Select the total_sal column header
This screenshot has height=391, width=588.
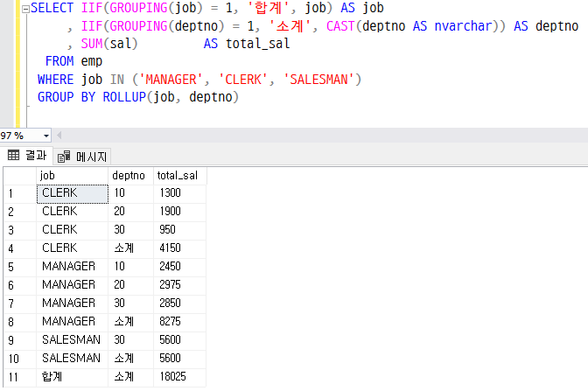pos(180,176)
